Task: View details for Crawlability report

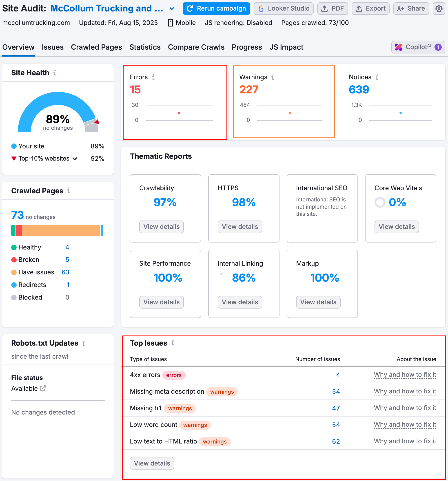Action: point(162,227)
